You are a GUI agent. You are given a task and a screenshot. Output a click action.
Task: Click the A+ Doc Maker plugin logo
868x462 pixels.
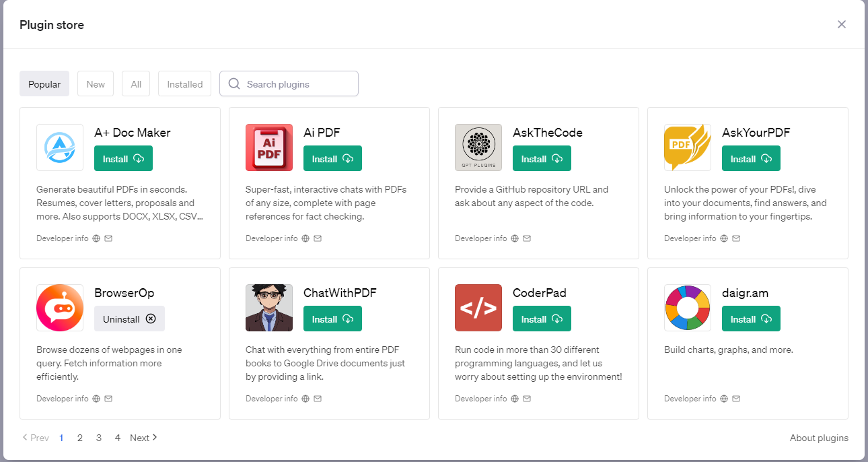pos(60,147)
